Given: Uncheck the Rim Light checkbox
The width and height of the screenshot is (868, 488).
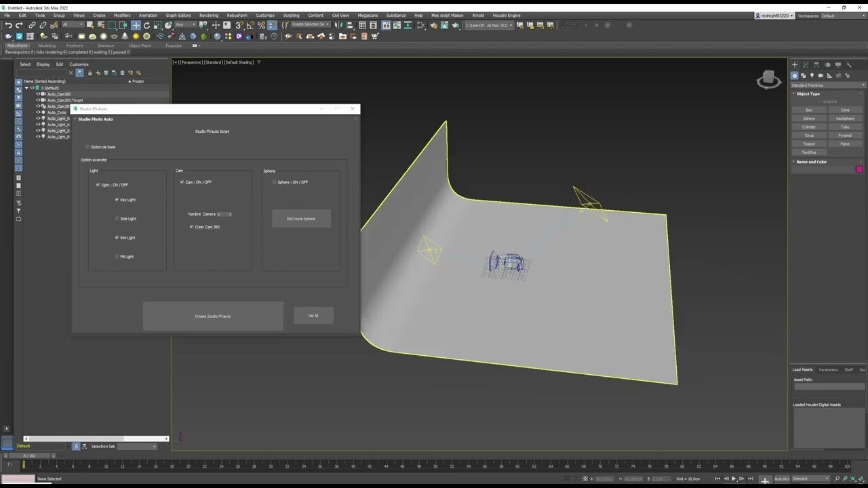Looking at the screenshot, I should tap(117, 238).
